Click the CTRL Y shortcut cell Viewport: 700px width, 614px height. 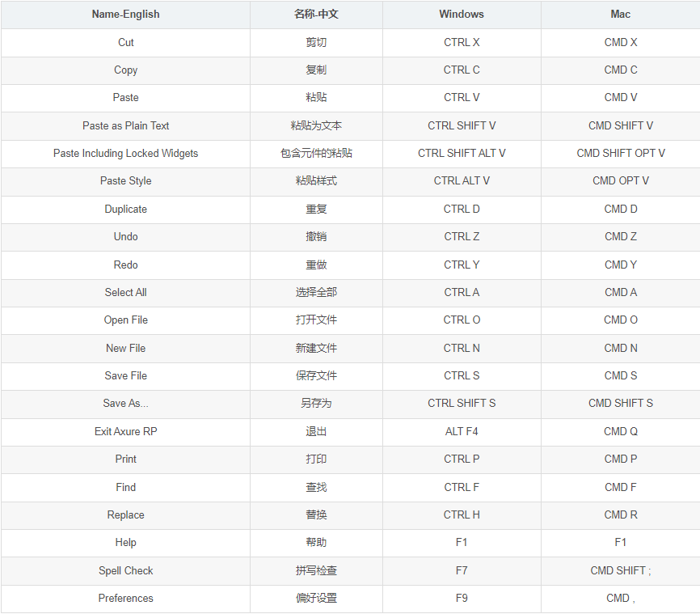pyautogui.click(x=462, y=265)
